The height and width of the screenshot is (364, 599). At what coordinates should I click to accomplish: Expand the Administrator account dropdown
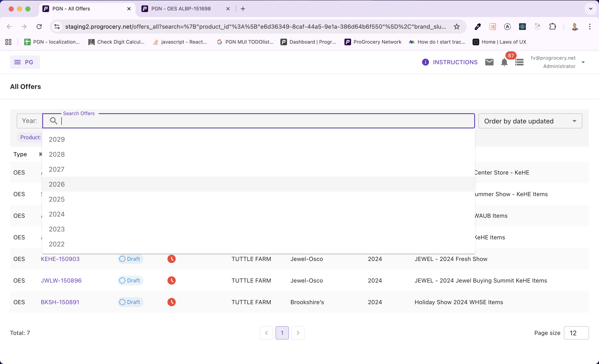pyautogui.click(x=583, y=62)
